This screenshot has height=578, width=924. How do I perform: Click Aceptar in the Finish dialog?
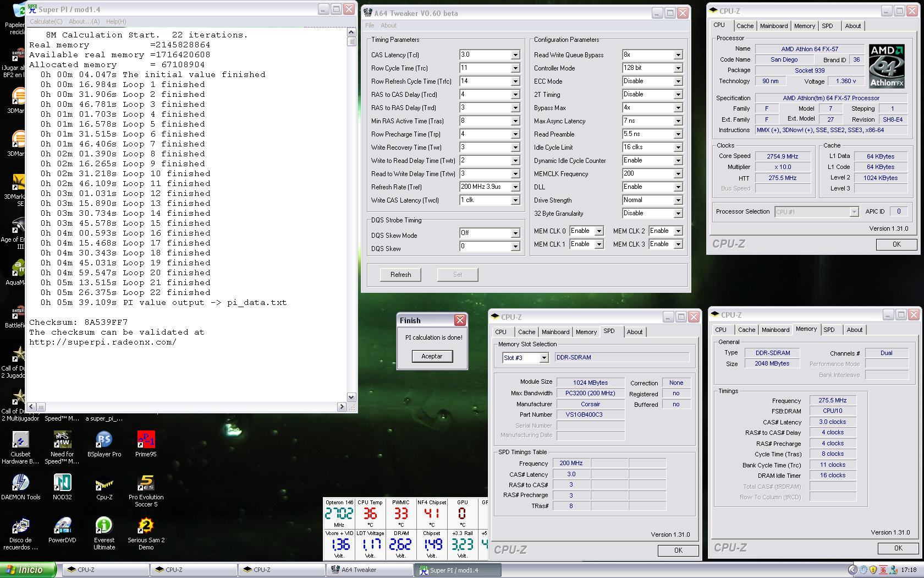(432, 356)
